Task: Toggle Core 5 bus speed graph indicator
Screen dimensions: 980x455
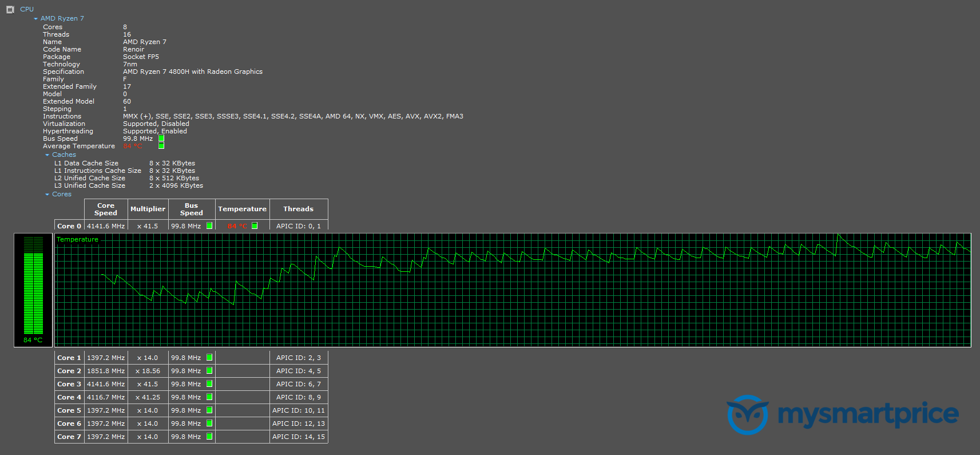Action: click(x=209, y=410)
